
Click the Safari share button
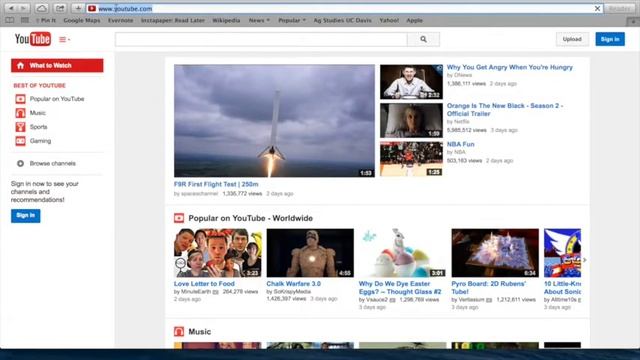click(60, 8)
